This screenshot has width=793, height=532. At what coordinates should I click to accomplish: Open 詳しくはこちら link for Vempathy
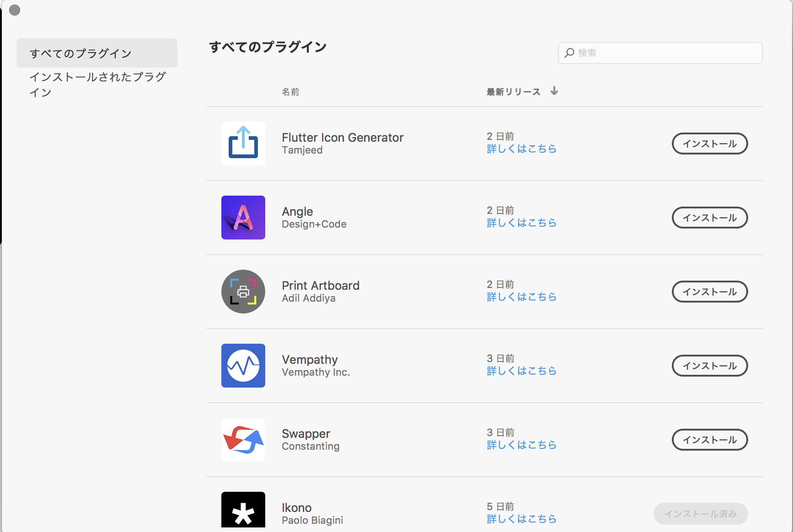click(x=521, y=371)
